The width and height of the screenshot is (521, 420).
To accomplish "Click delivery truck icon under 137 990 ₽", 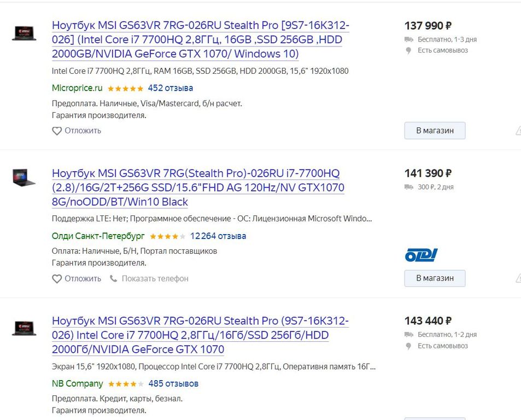I will pos(408,40).
